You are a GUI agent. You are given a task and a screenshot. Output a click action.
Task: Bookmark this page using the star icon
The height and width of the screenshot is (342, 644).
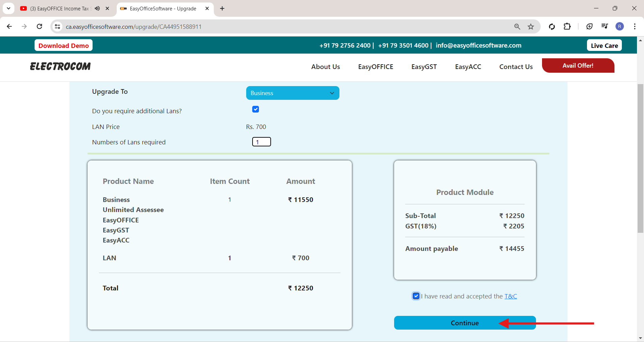(x=531, y=26)
